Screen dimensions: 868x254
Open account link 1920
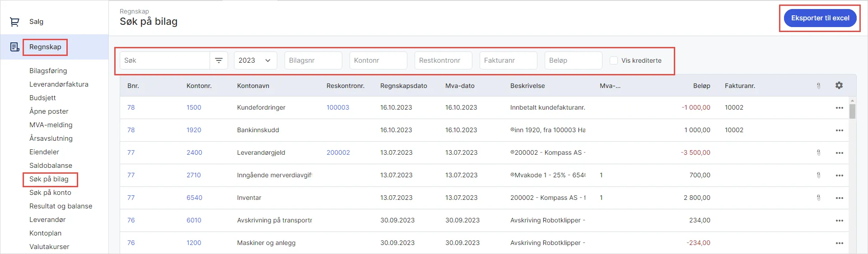(194, 130)
